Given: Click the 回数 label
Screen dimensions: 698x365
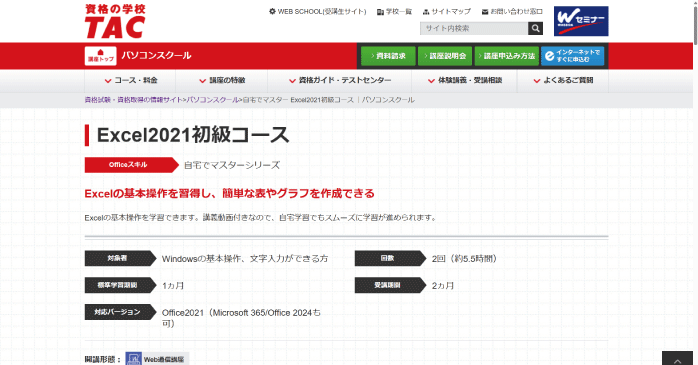Looking at the screenshot, I should (390, 259).
